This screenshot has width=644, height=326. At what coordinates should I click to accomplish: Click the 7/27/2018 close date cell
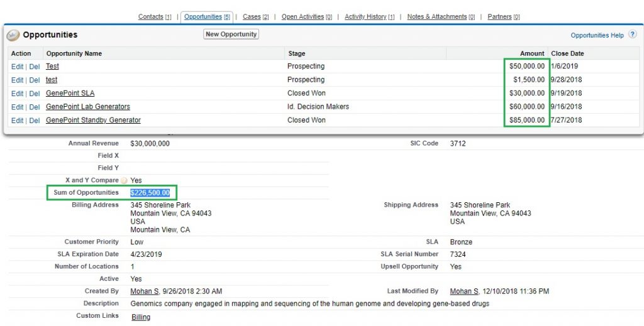(567, 120)
